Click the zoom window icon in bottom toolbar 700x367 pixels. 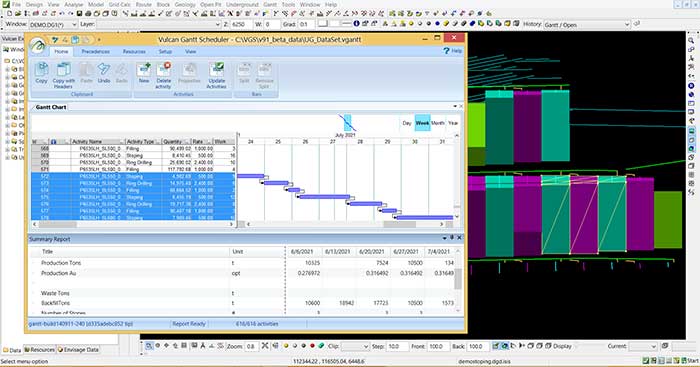[149, 346]
